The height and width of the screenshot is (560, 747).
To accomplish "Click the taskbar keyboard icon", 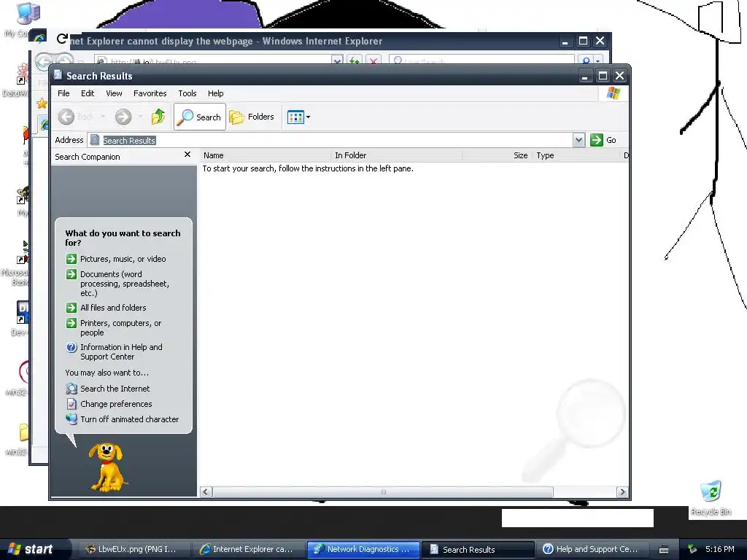I will coord(664,550).
